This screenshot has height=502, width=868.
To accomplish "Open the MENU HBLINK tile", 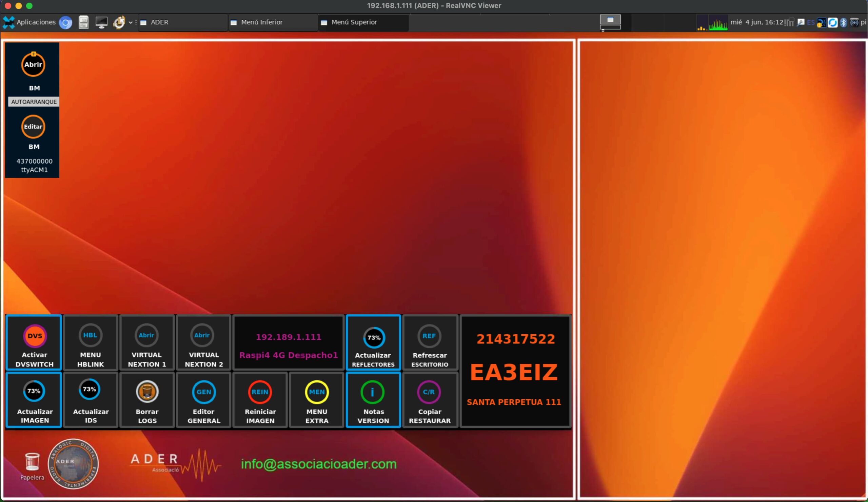I will [x=91, y=342].
